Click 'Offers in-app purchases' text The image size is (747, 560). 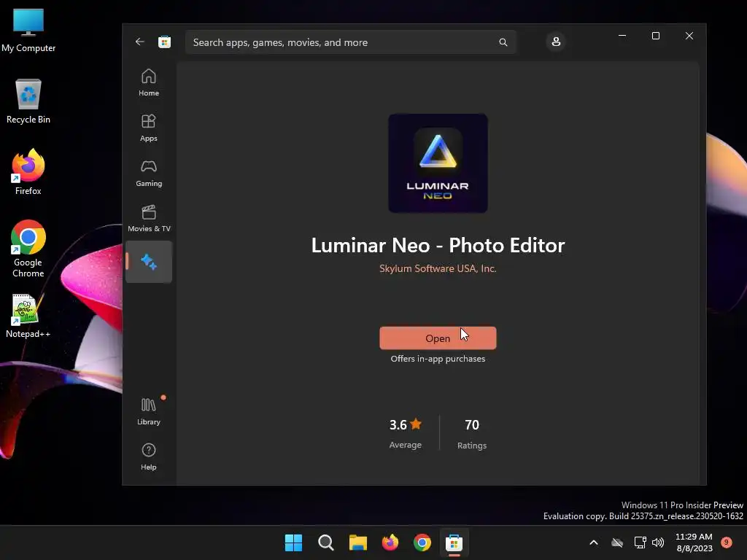click(x=438, y=359)
